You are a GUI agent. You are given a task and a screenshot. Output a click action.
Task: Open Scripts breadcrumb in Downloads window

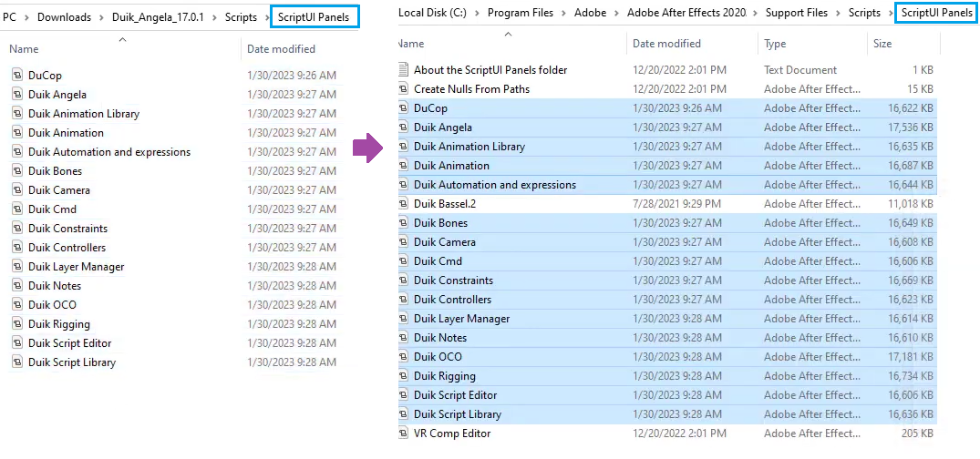[x=242, y=17]
